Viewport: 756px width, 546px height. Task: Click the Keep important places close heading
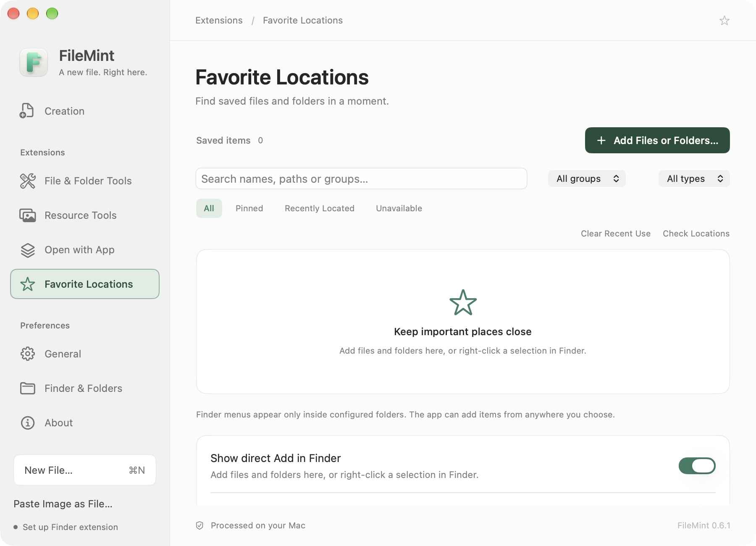coord(463,332)
